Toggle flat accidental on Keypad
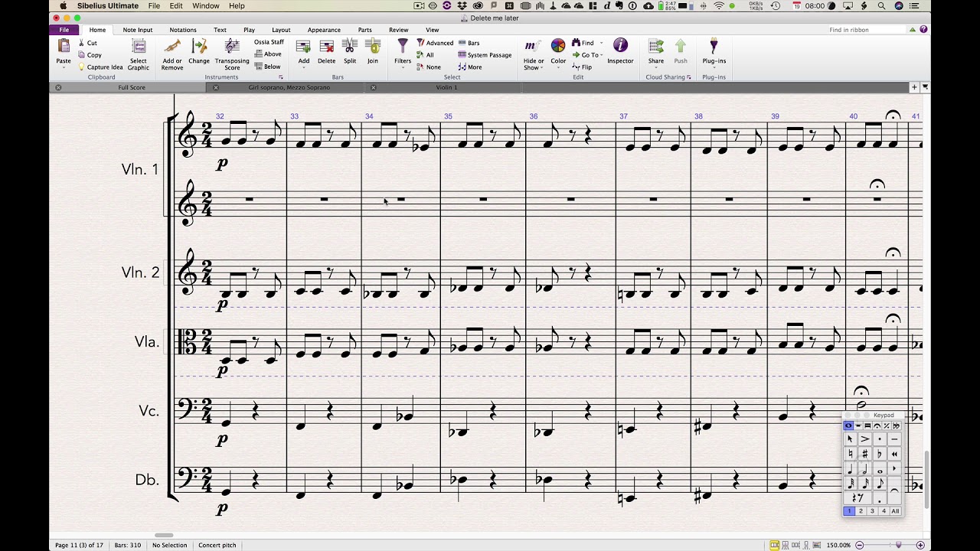Image resolution: width=980 pixels, height=551 pixels. tap(880, 454)
